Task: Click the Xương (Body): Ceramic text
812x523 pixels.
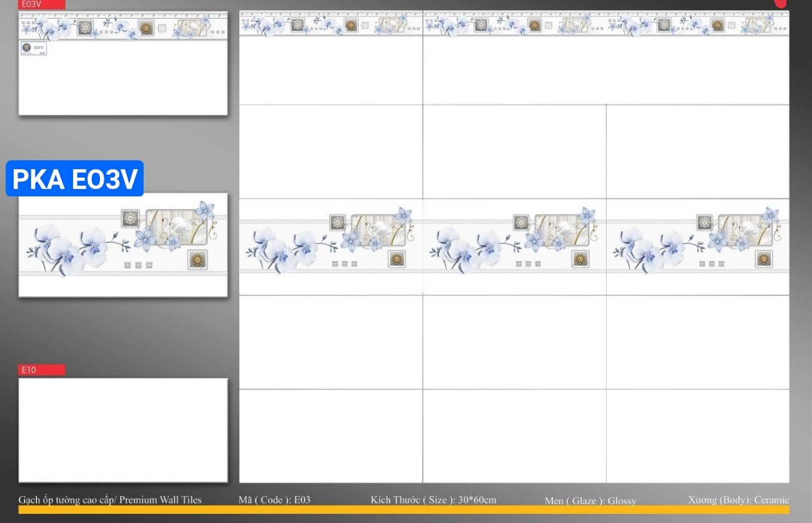Action: (x=738, y=500)
